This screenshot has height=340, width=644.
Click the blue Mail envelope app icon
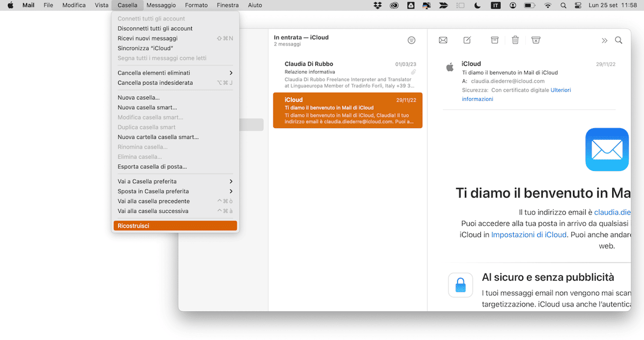click(607, 149)
